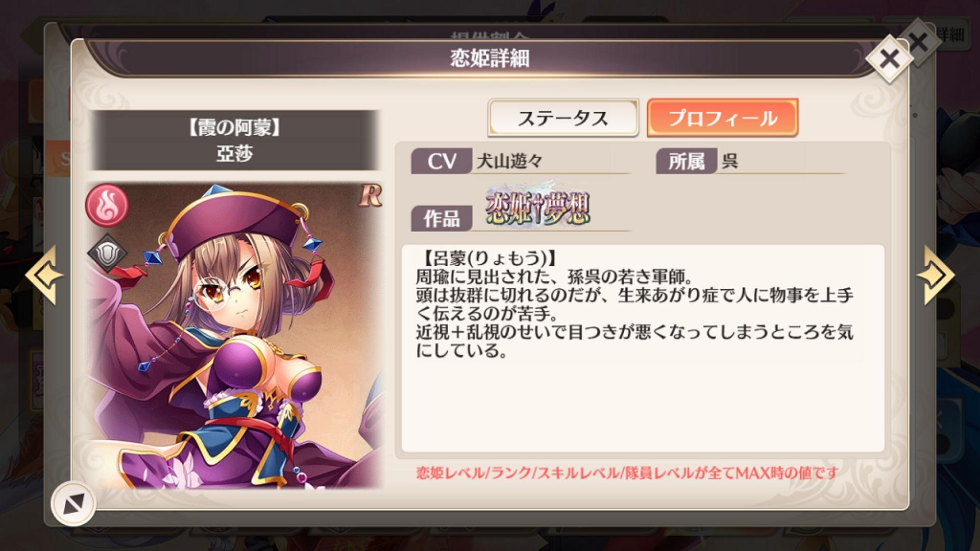The image size is (980, 551).
Task: Go to the next character with right arrow
Action: [x=935, y=275]
